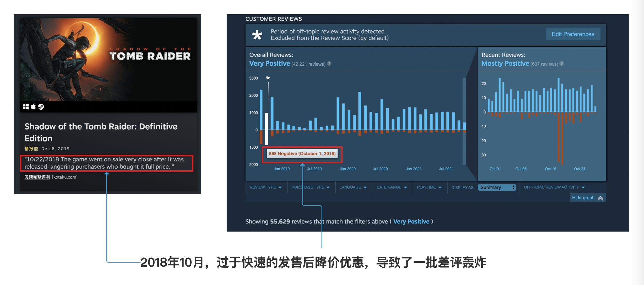
Task: Click the Jan 2021 axis label
Action: pos(413,169)
